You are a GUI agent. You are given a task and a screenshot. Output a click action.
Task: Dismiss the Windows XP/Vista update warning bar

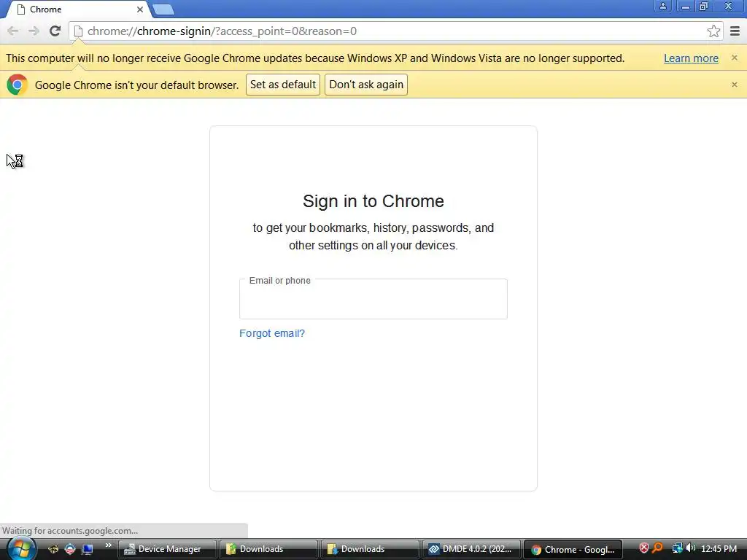point(734,58)
